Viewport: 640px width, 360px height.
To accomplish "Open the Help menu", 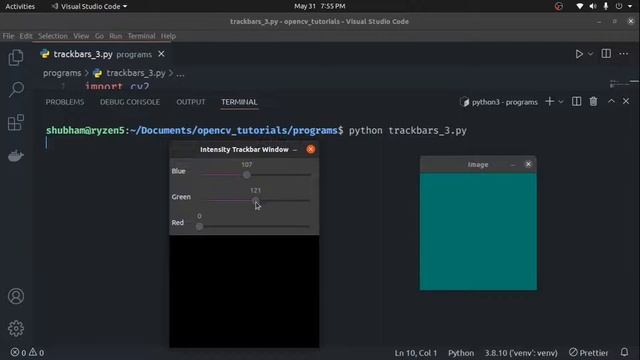I will click(168, 36).
